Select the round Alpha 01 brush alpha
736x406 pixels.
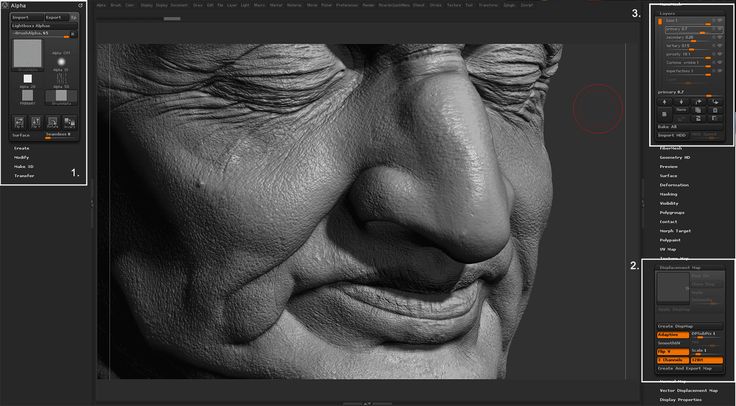(61, 62)
